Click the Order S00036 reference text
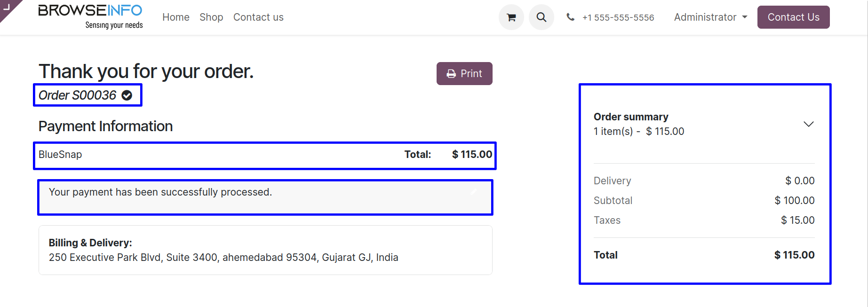This screenshot has width=868, height=307. tap(78, 95)
